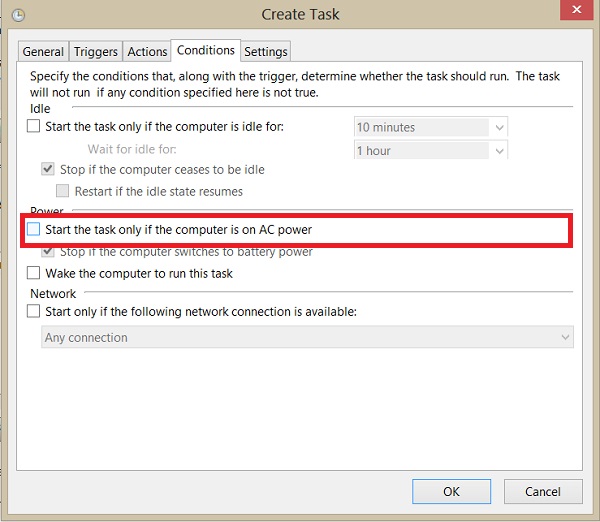Image resolution: width=600 pixels, height=522 pixels.
Task: Open the Settings tab
Action: coord(266,52)
